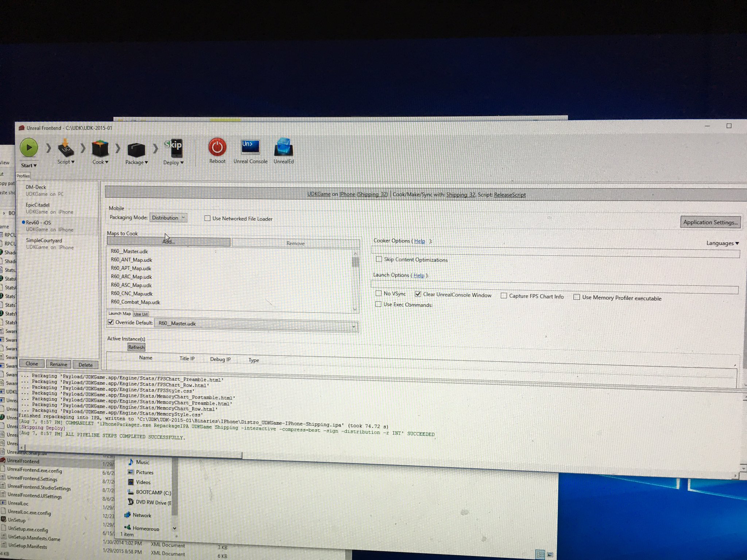
Task: Select DM-Deck profile
Action: pyautogui.click(x=58, y=190)
